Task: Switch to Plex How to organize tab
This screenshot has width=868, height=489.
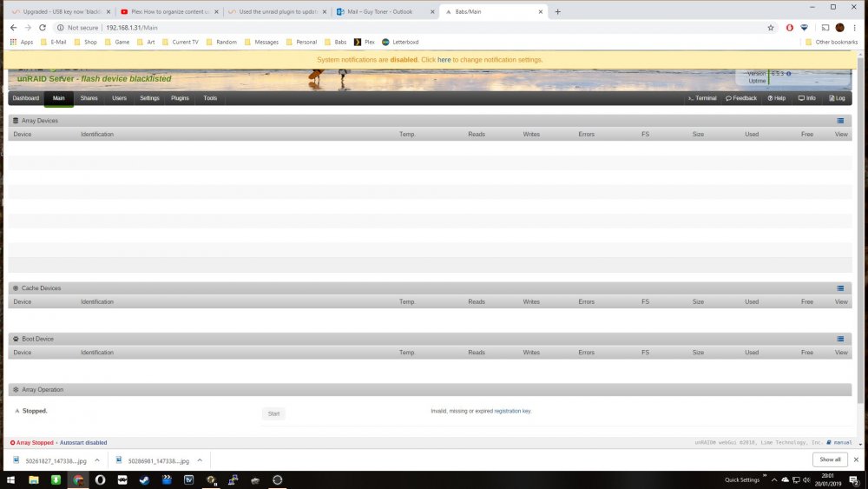Action: coord(166,11)
